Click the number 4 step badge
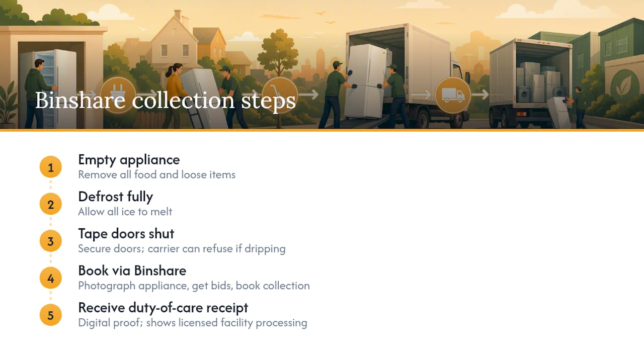This screenshot has width=644, height=362. coord(51,278)
